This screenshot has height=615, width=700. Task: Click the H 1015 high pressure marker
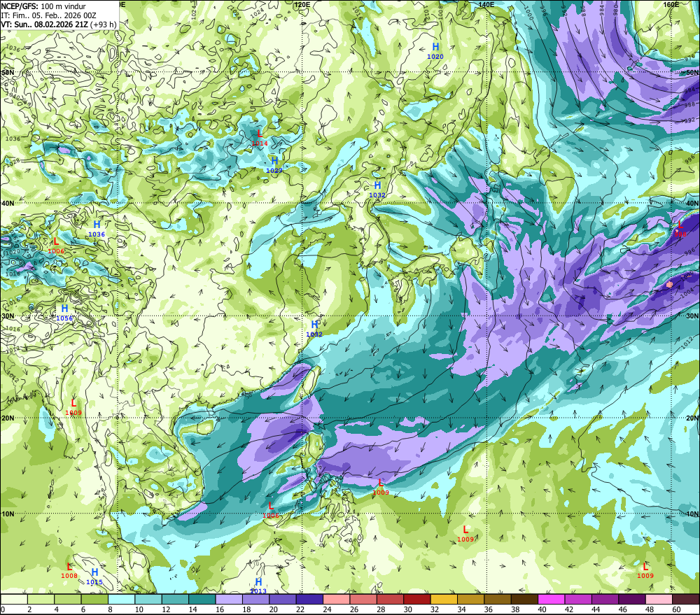click(94, 577)
